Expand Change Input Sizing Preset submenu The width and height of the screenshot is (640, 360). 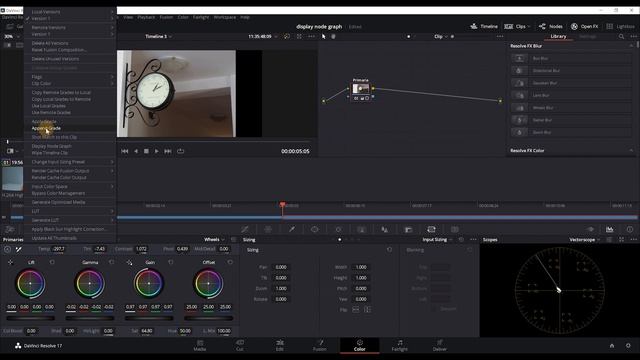coord(70,162)
